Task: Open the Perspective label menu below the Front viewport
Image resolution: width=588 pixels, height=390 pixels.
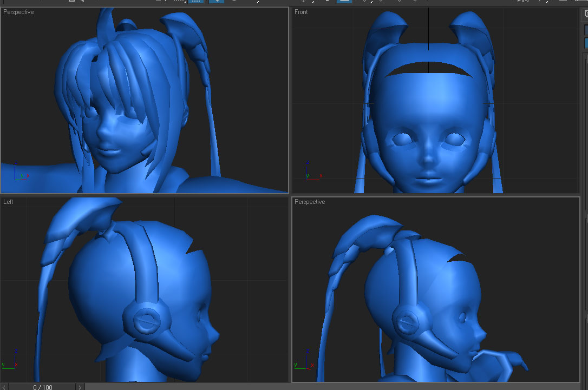Action: tap(310, 202)
